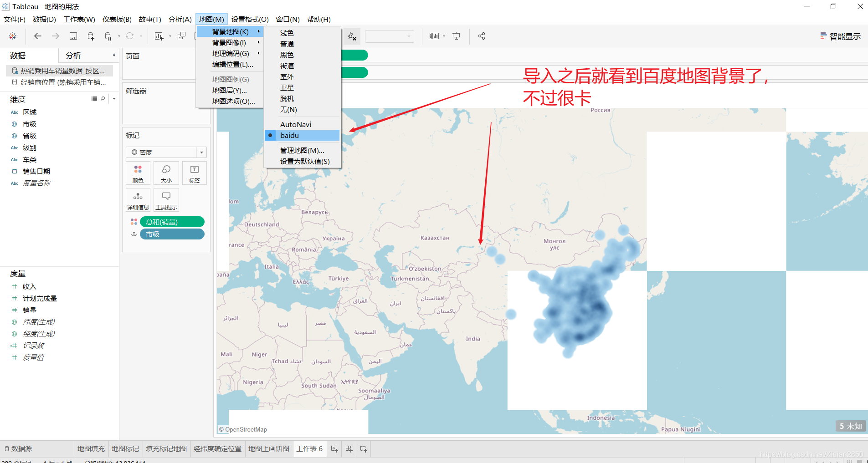The height and width of the screenshot is (463, 868).
Task: Click the share workbook icon
Action: coord(482,36)
